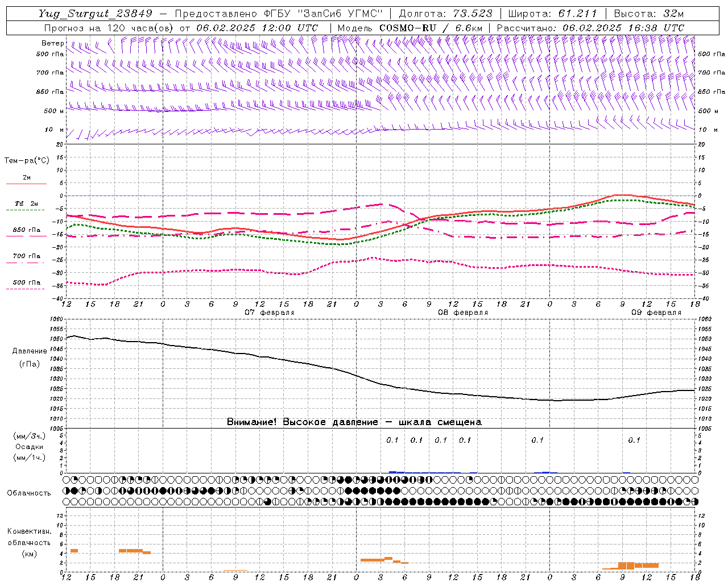Click the 'Конвективн.' convective cloud label
Image resolution: width=728 pixels, height=582 pixels.
(29, 531)
